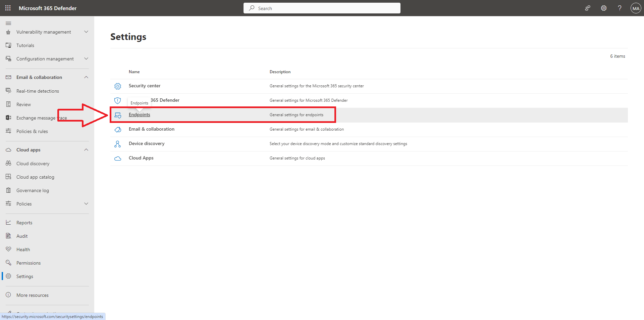
Task: Click the Security center gear icon
Action: [x=118, y=86]
